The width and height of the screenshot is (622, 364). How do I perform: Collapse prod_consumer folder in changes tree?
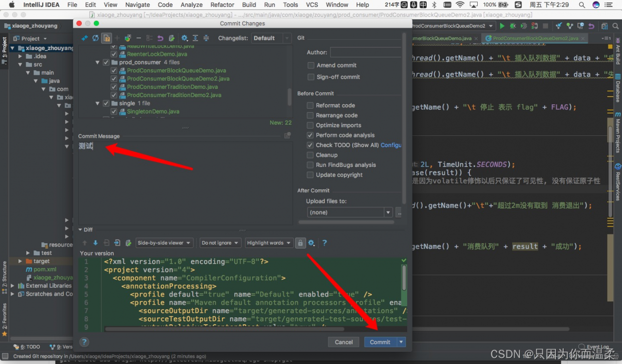[x=98, y=62]
